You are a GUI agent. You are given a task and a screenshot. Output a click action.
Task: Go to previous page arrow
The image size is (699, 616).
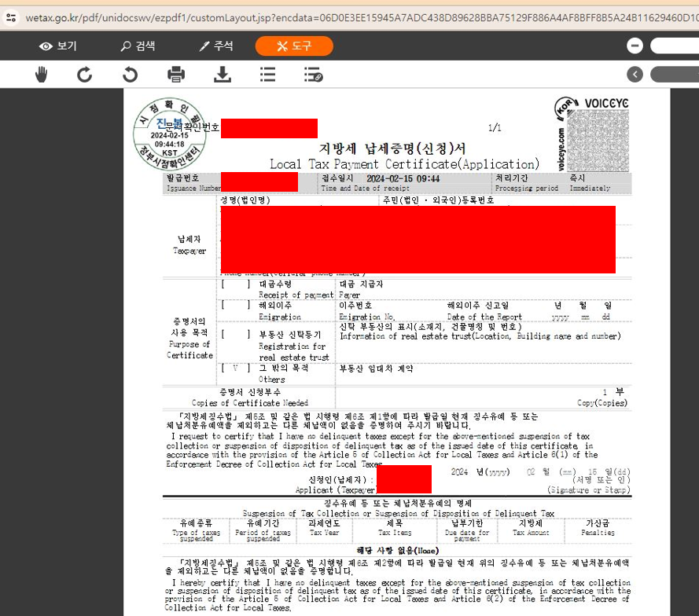pos(635,74)
